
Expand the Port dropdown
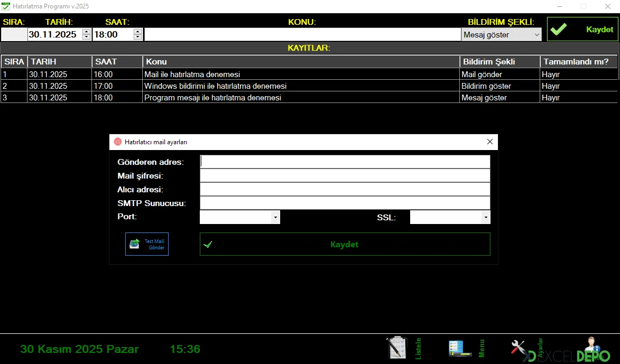(275, 217)
